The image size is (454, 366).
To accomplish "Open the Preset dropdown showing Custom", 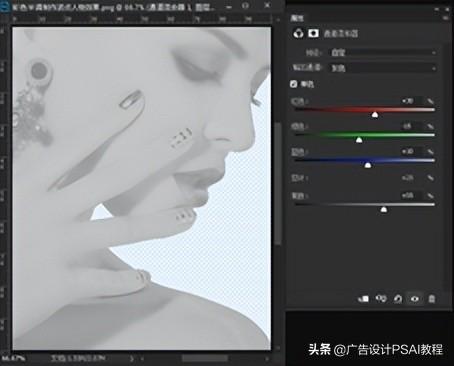I will 383,52.
